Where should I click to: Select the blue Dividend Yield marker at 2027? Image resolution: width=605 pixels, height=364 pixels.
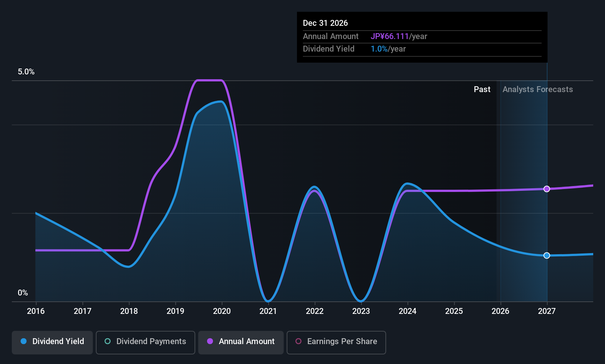547,255
